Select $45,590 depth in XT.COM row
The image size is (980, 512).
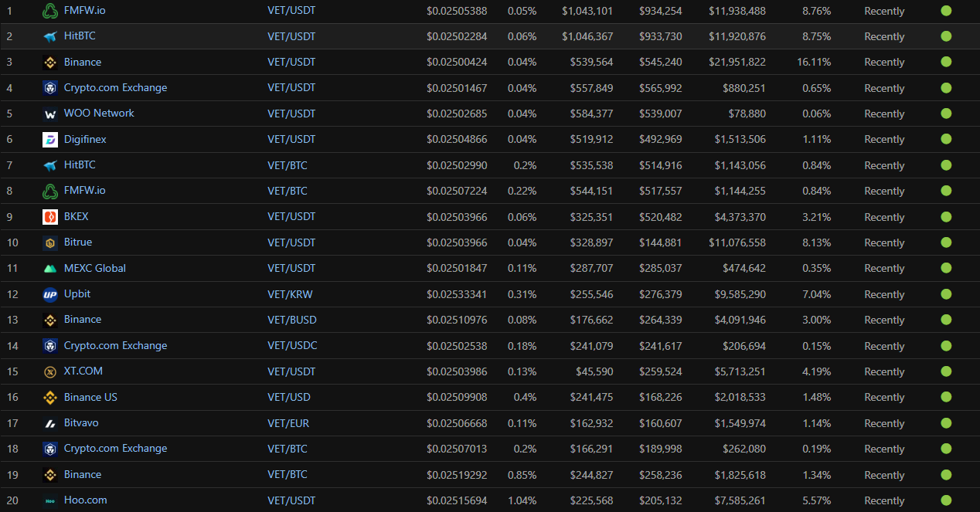pyautogui.click(x=594, y=371)
